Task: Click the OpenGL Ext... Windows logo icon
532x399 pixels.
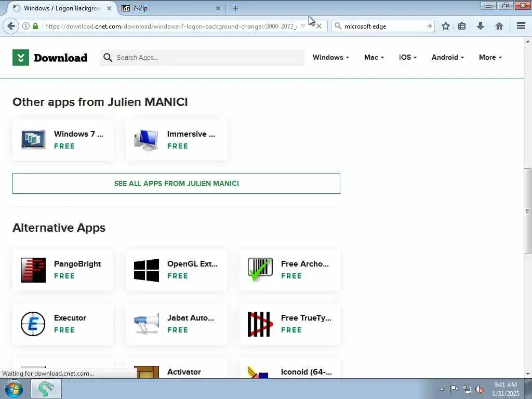Action: pyautogui.click(x=146, y=270)
